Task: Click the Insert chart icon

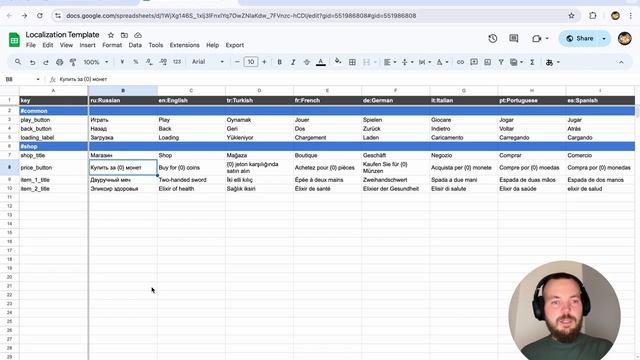Action: click(x=487, y=62)
